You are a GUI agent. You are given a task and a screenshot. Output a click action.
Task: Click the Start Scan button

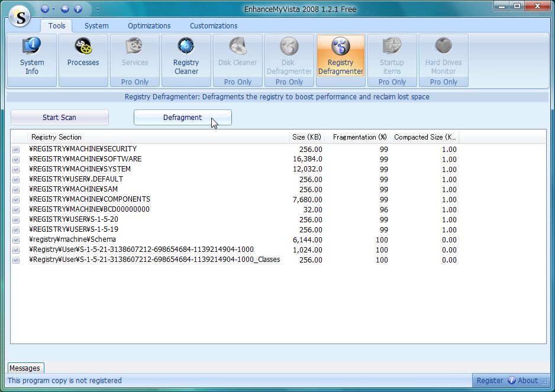(59, 118)
